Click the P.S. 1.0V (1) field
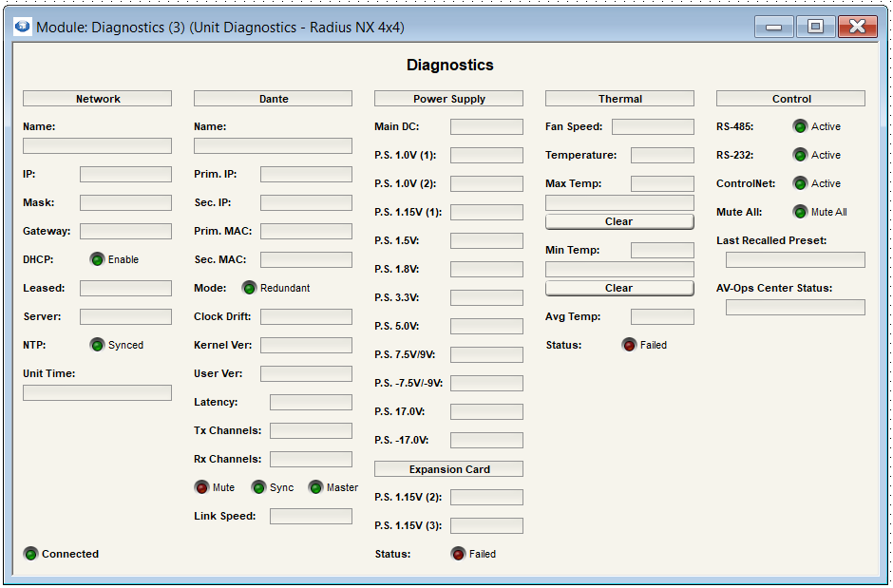893x588 pixels. (x=487, y=156)
